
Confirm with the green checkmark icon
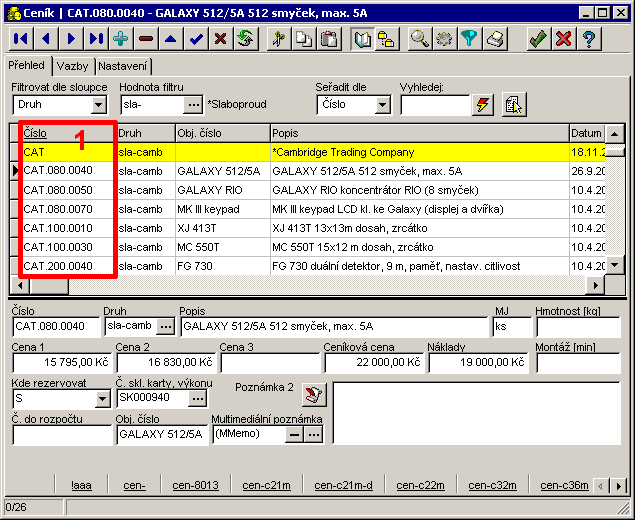[x=539, y=39]
